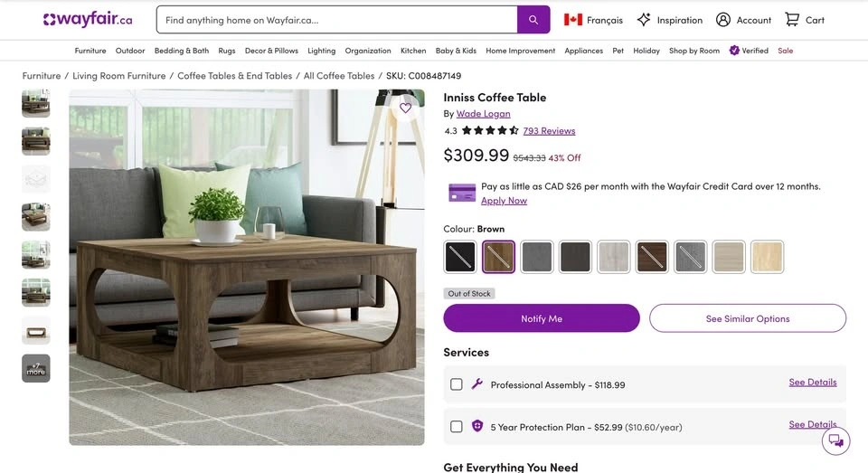The image size is (868, 473).
Task: Check the 5 Year Protection Plan checkbox
Action: pos(456,427)
